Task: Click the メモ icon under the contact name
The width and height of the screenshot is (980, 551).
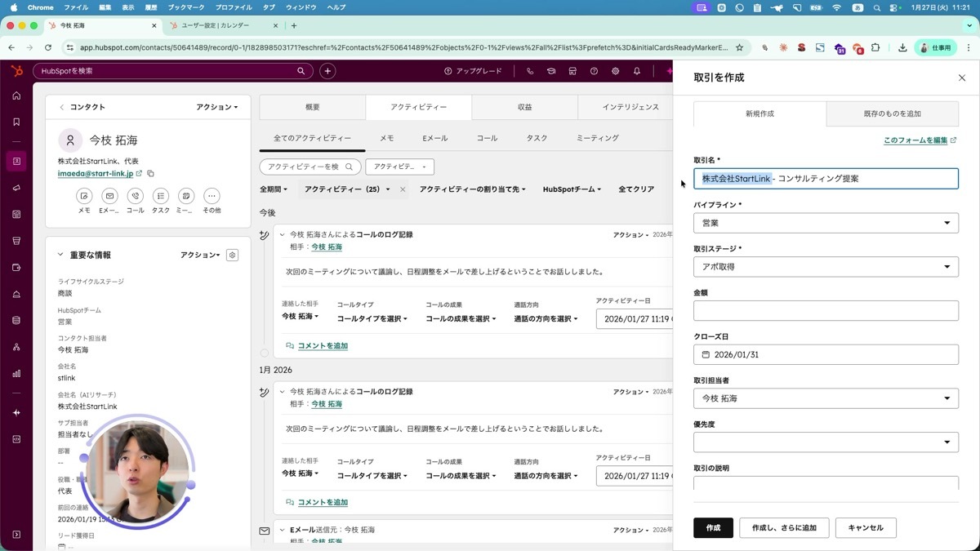Action: (x=84, y=196)
